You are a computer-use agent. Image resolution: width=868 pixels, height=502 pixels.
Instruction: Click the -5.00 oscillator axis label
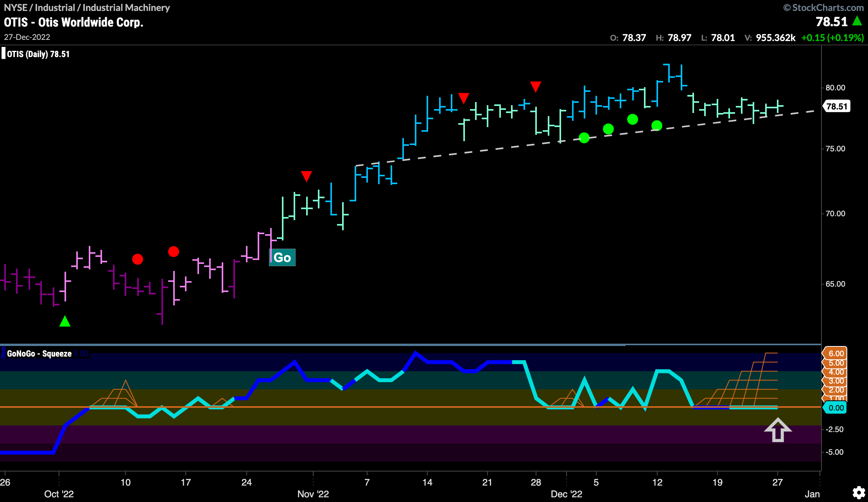pyautogui.click(x=834, y=452)
